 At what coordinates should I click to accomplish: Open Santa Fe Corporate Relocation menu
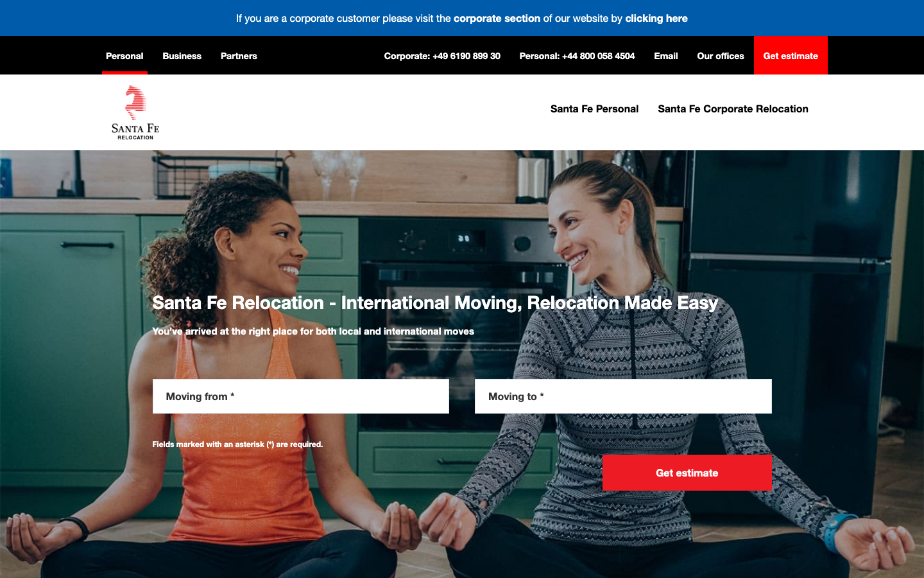tap(733, 109)
